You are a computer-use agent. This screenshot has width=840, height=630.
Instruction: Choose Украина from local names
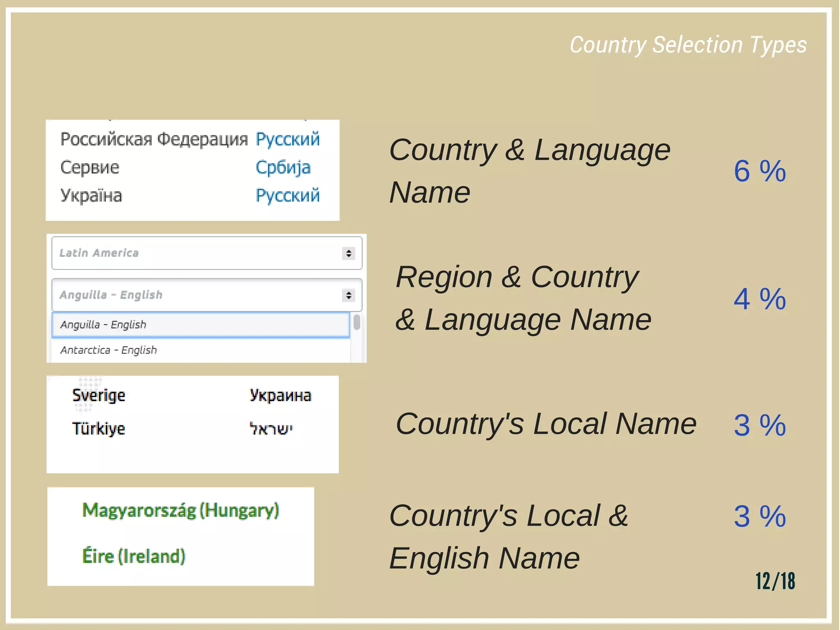pyautogui.click(x=281, y=395)
